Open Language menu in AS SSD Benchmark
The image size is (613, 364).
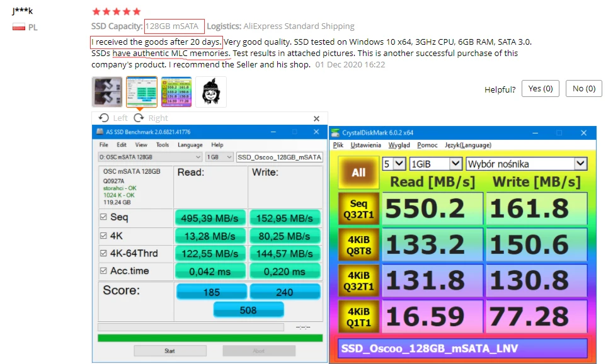point(190,145)
